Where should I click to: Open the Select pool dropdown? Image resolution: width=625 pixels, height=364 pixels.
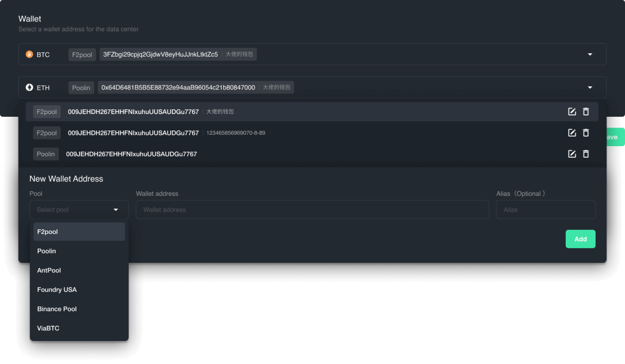click(x=79, y=210)
